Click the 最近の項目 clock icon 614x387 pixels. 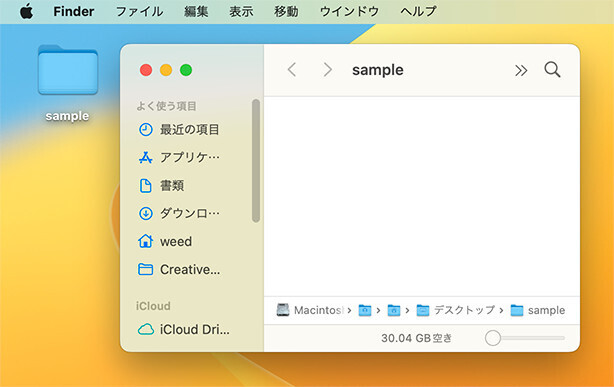(146, 129)
